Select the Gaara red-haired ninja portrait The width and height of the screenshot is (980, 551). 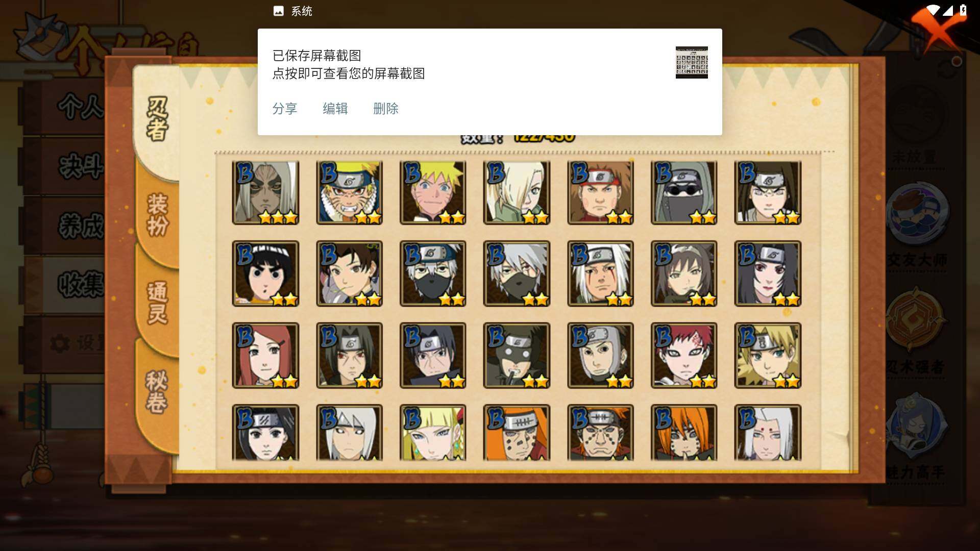pos(684,355)
